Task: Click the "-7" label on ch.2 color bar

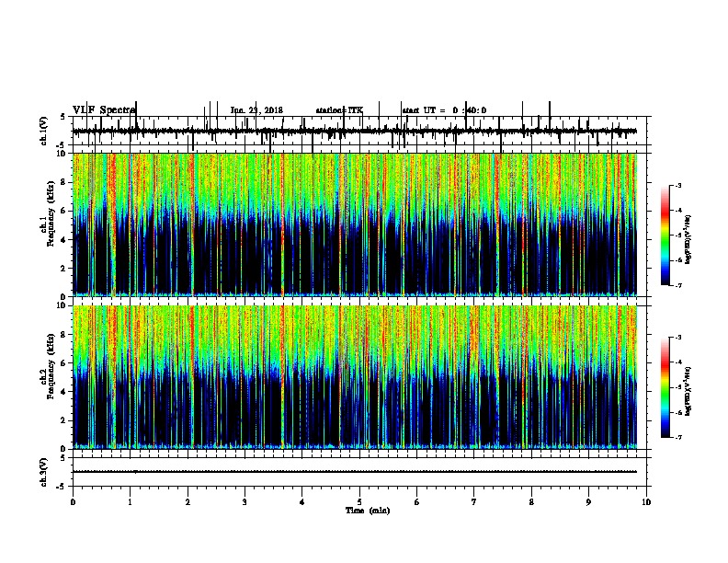Action: [x=678, y=437]
